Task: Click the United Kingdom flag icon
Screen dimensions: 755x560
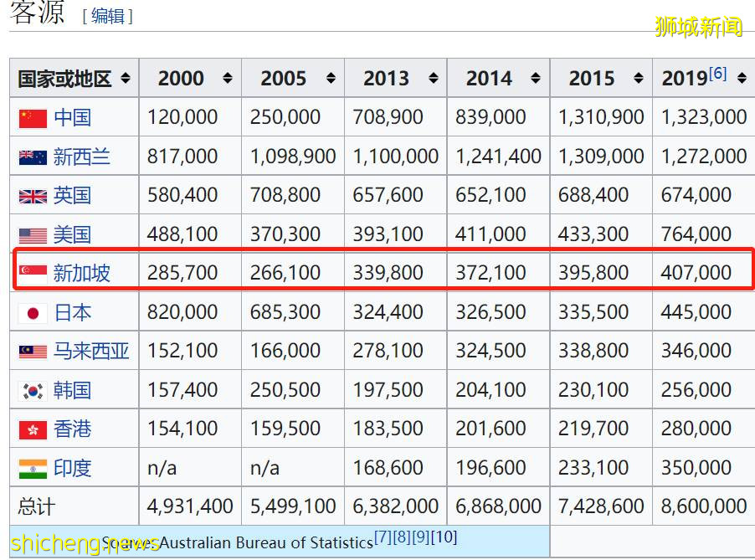Action: tap(33, 197)
